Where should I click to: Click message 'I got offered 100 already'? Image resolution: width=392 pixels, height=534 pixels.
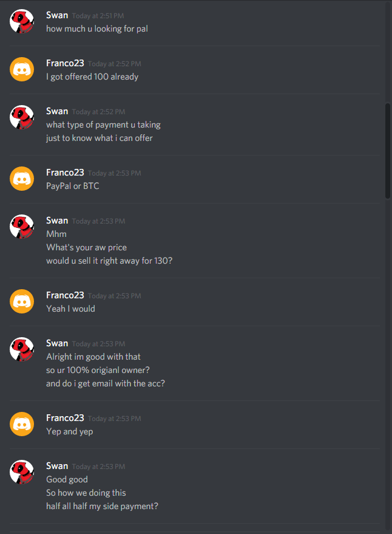pyautogui.click(x=92, y=77)
